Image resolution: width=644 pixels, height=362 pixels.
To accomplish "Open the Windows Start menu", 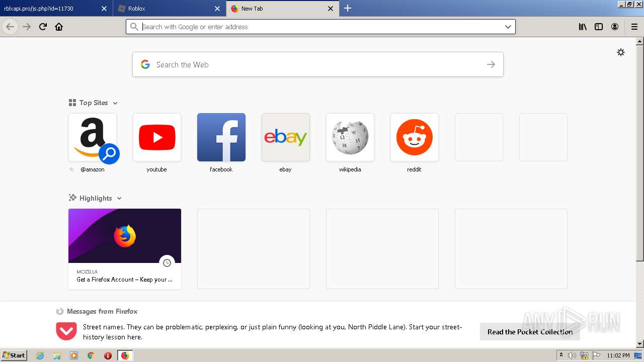I will point(14,355).
